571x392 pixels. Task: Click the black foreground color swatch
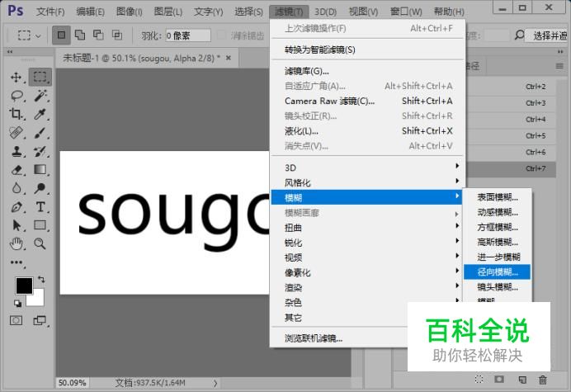tap(24, 286)
